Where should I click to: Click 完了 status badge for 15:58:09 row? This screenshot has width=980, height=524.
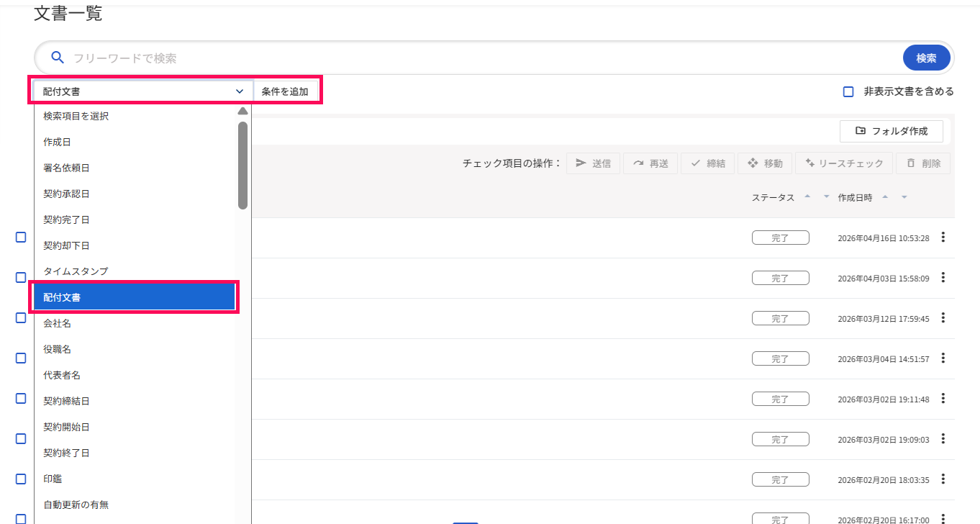coord(781,278)
